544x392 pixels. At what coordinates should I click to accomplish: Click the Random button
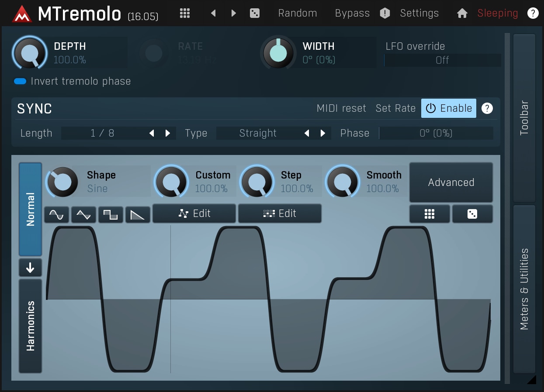click(x=298, y=13)
